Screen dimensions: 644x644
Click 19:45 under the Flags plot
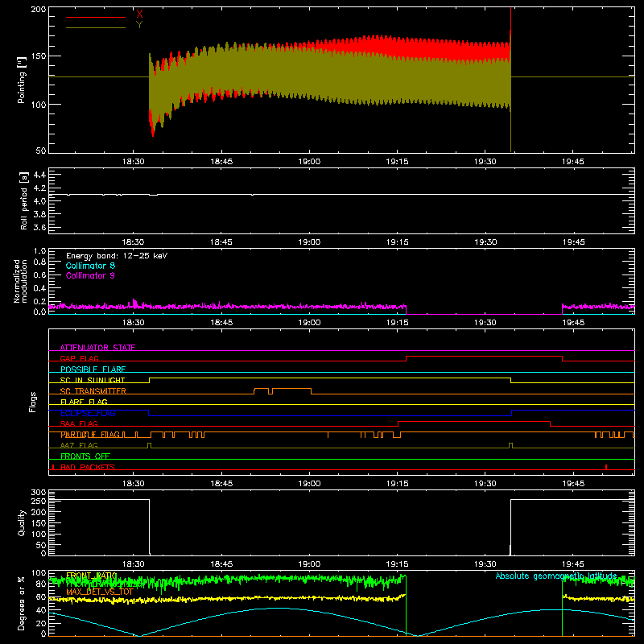click(573, 484)
